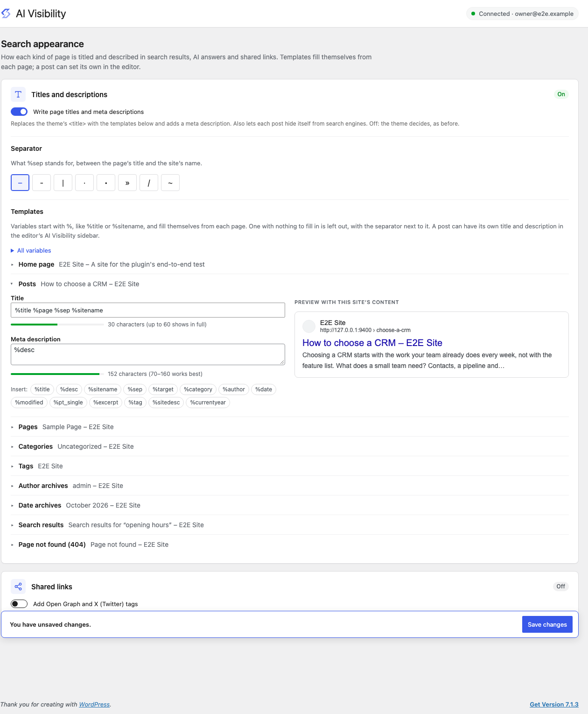This screenshot has height=714, width=588.
Task: Click the preview site favicon circle
Action: coord(309,326)
